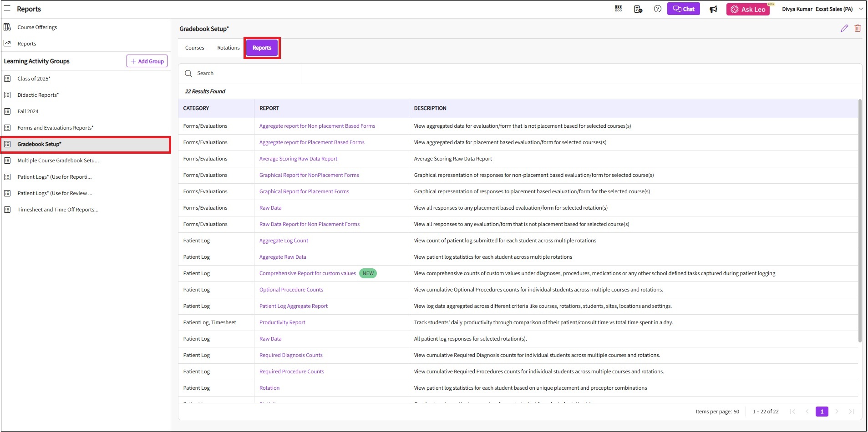Click list icon beside Fall 2024

pyautogui.click(x=7, y=111)
